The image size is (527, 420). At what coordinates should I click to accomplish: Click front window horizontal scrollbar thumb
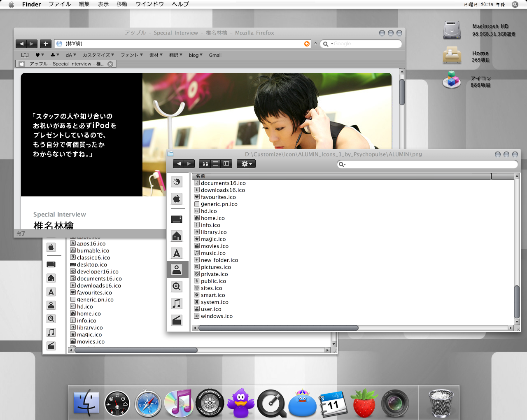278,328
